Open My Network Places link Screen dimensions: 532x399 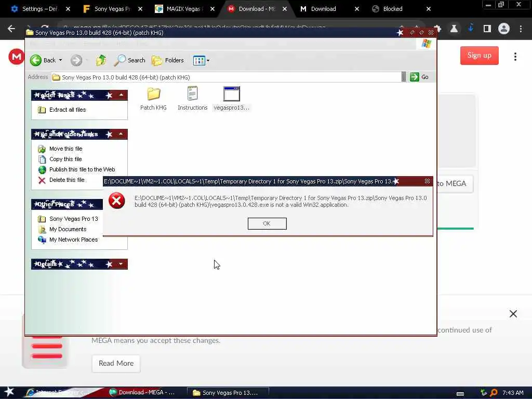[x=74, y=240]
